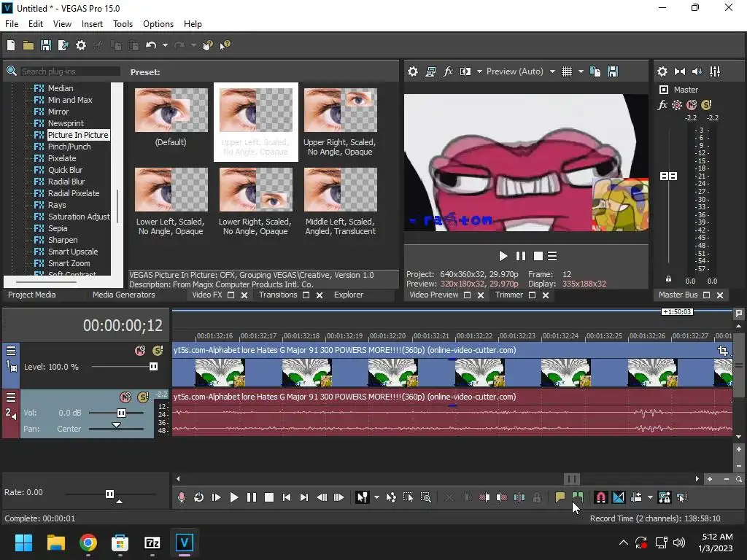Play the Video Preview

pos(503,256)
